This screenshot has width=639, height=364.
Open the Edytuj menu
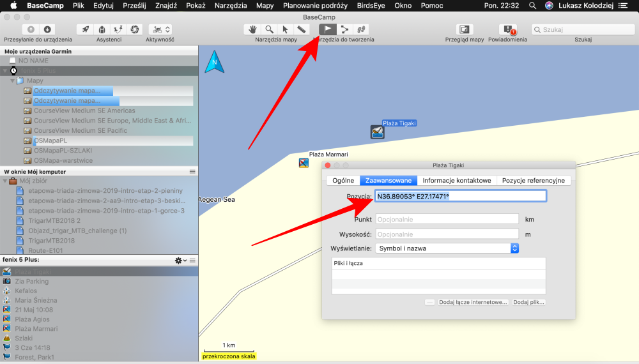[x=104, y=5]
